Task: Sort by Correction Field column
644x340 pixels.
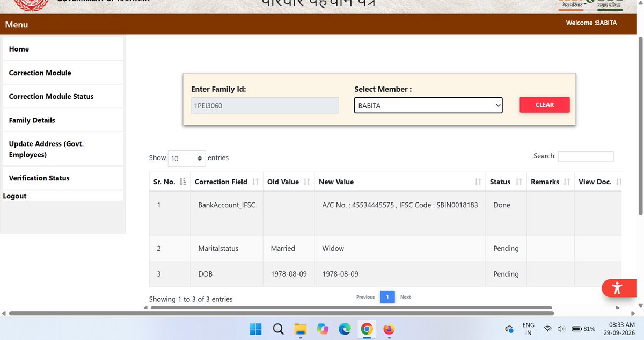Action: pyautogui.click(x=226, y=182)
